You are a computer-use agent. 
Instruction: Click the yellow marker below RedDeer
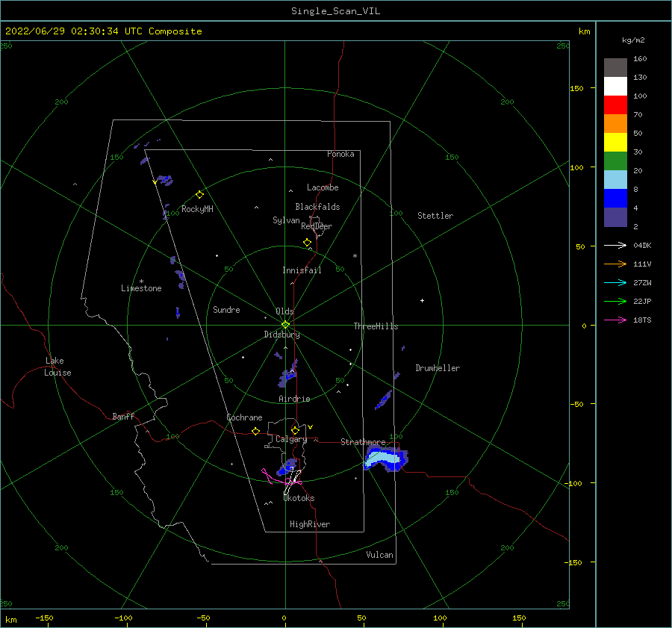(307, 243)
